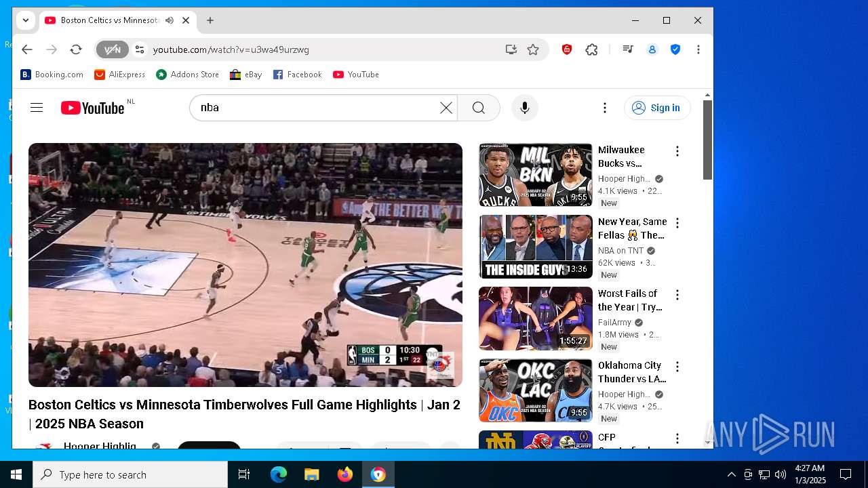Open options for New Year Same Fellas video

coord(677,223)
